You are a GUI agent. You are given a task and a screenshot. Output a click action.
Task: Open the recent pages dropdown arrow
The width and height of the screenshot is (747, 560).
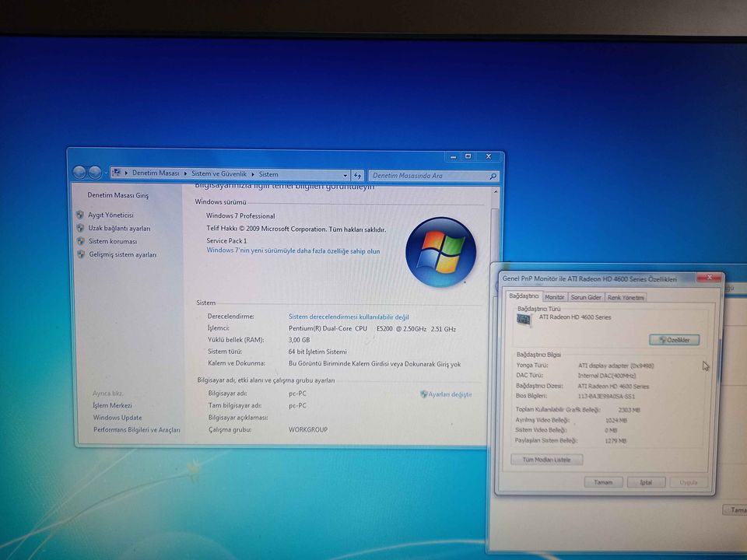click(x=106, y=173)
